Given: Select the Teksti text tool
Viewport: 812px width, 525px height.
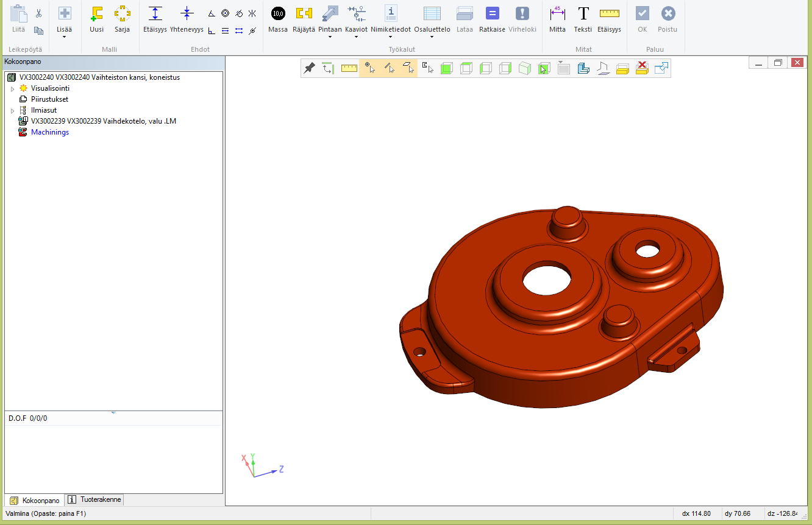Looking at the screenshot, I should tap(583, 14).
